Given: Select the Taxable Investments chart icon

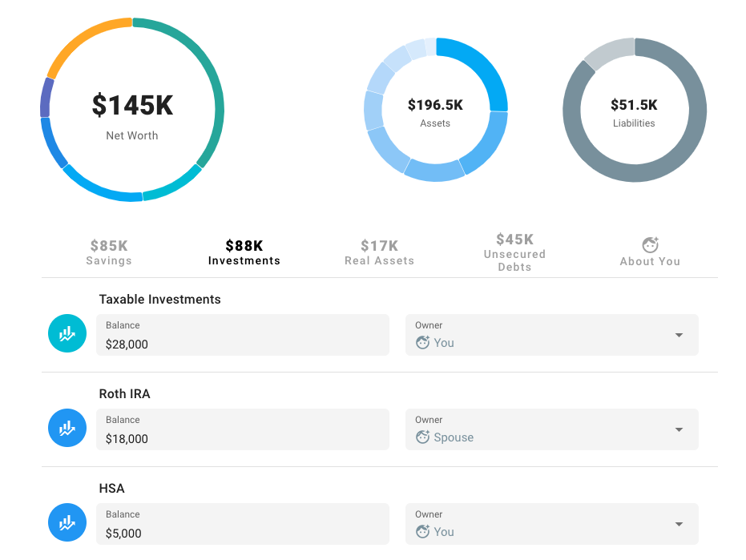Looking at the screenshot, I should [x=67, y=334].
